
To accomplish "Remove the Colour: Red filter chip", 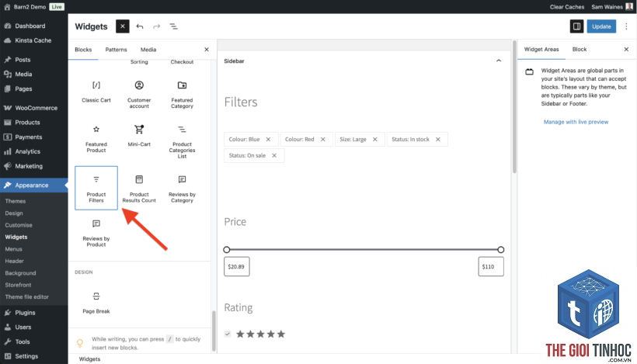I will click(323, 139).
